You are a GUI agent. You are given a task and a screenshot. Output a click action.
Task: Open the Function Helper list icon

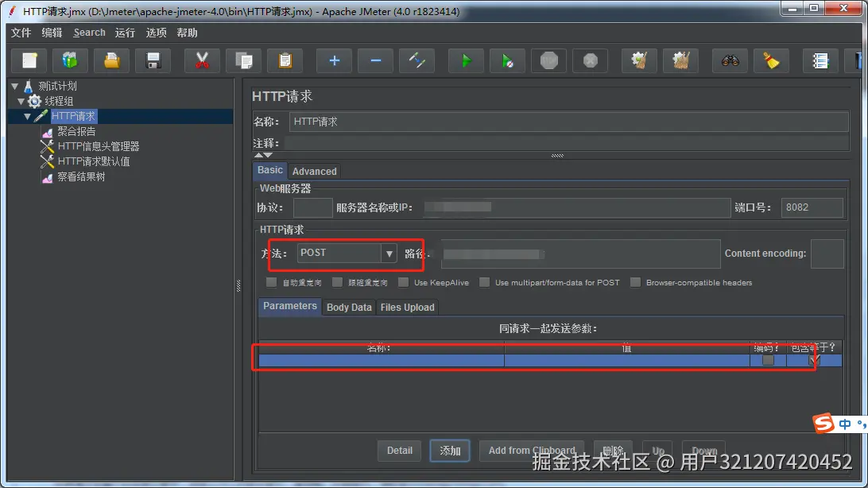[x=820, y=60]
